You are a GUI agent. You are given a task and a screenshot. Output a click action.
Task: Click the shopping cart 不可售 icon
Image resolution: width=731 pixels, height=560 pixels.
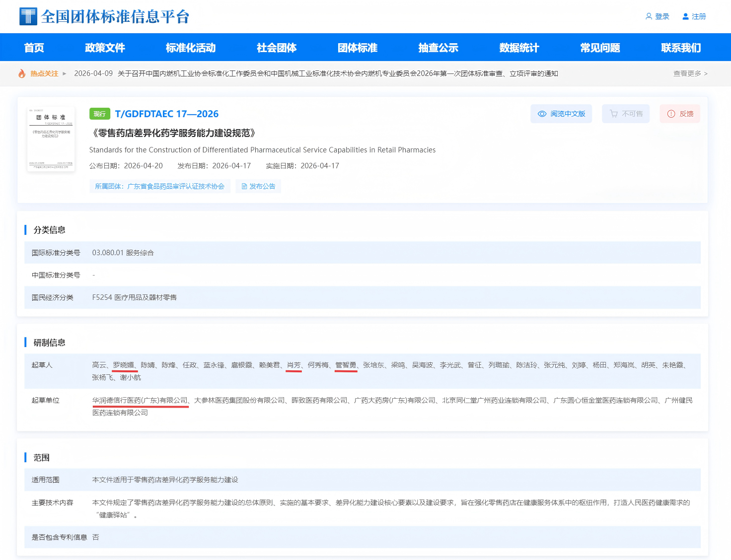point(614,114)
